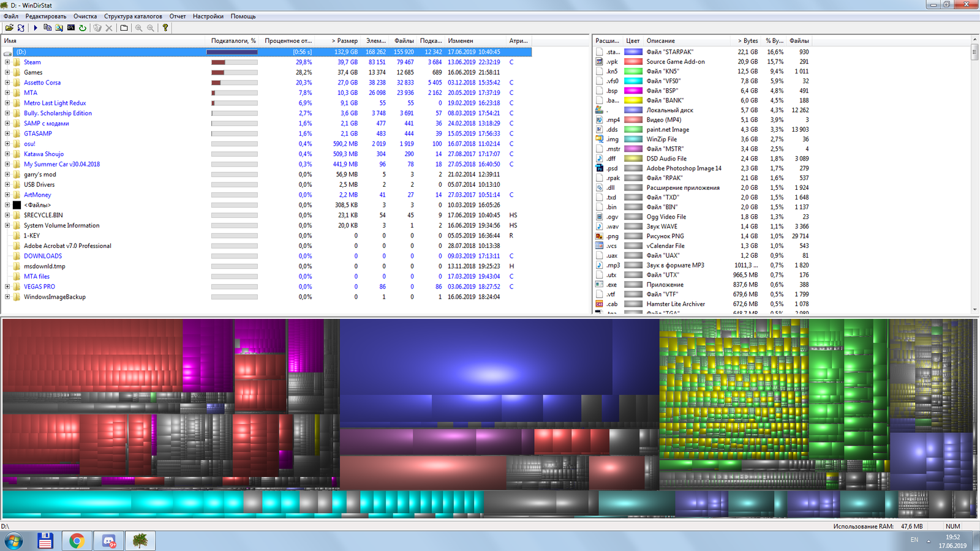The image size is (980, 551).
Task: Open the Структура каталогов menu
Action: coord(133,17)
